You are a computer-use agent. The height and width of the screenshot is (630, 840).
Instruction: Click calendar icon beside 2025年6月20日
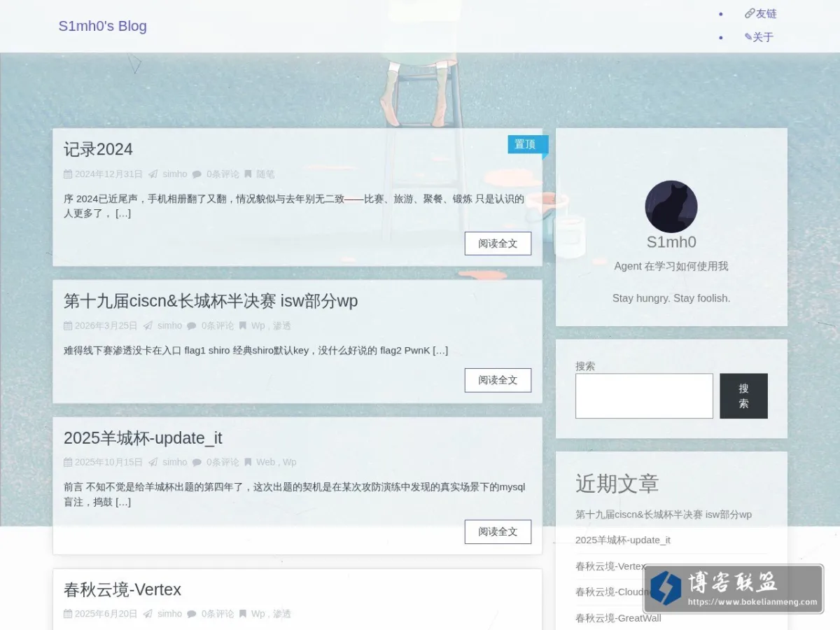point(68,614)
